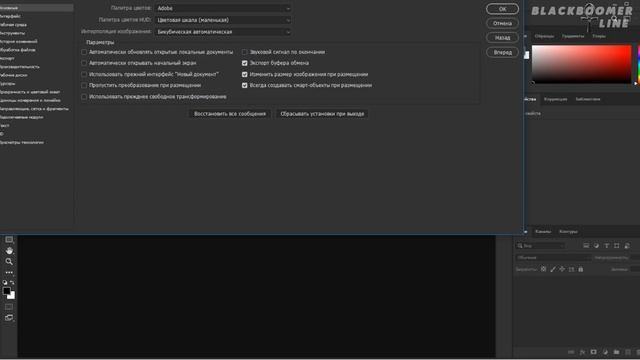Screen dimensions: 640x360
Task: Select the Hand tool in the toolbar
Action: [x=9, y=251]
